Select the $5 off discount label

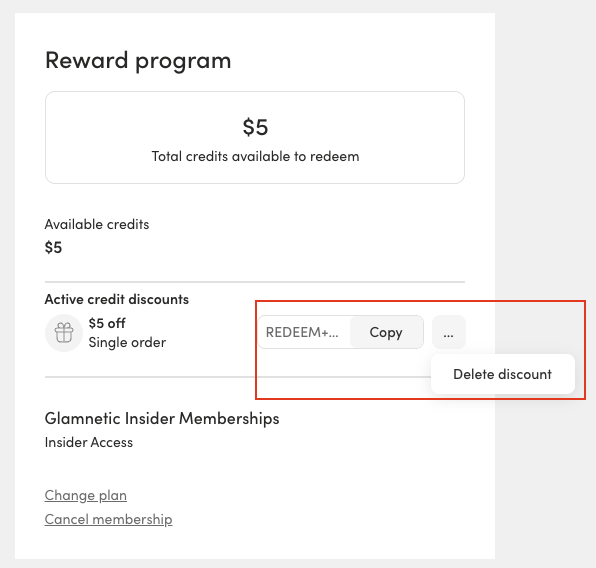tap(107, 324)
